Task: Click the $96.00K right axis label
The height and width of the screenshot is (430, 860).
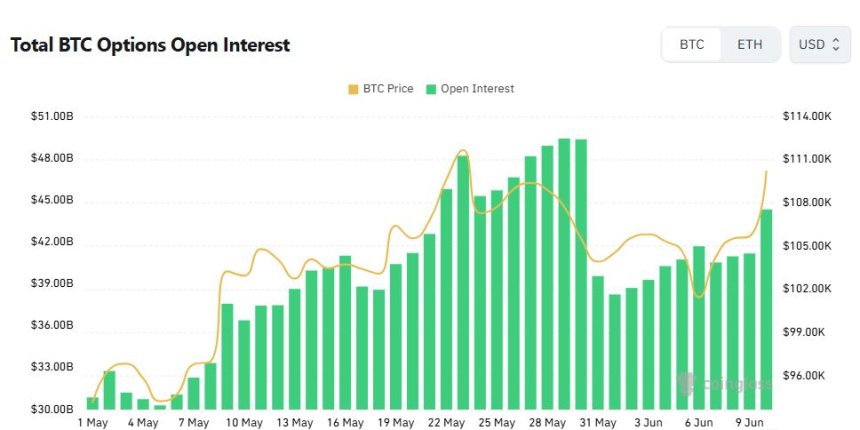Action: click(x=805, y=376)
